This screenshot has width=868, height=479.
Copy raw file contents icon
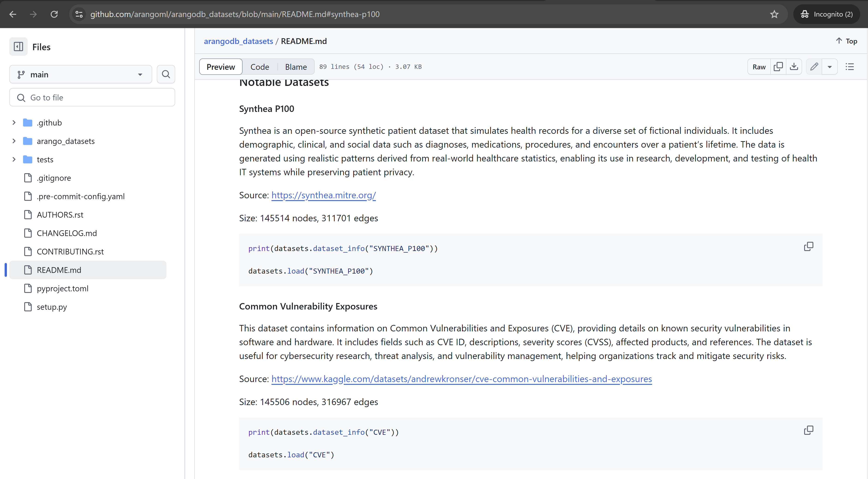pyautogui.click(x=778, y=67)
